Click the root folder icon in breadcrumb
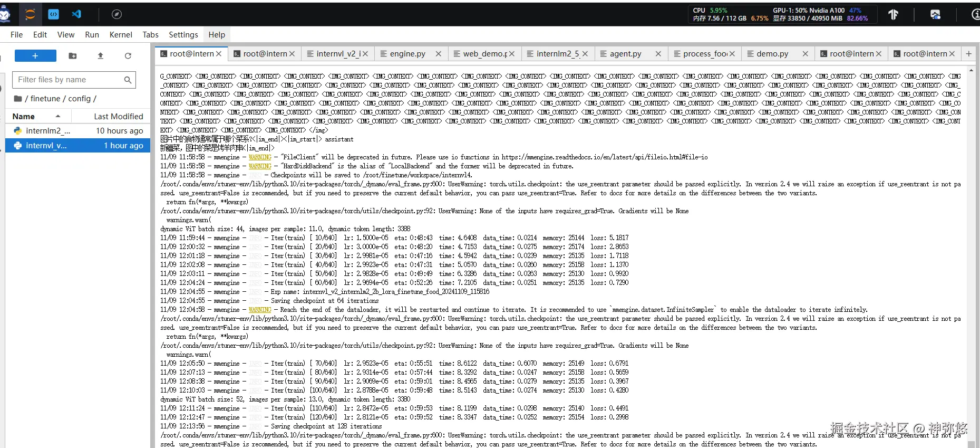 18,99
